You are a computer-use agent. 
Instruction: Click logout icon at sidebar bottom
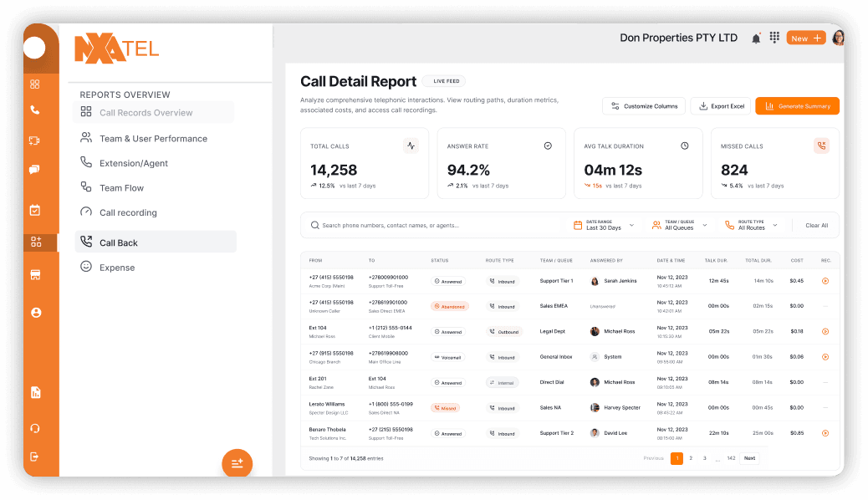34,457
